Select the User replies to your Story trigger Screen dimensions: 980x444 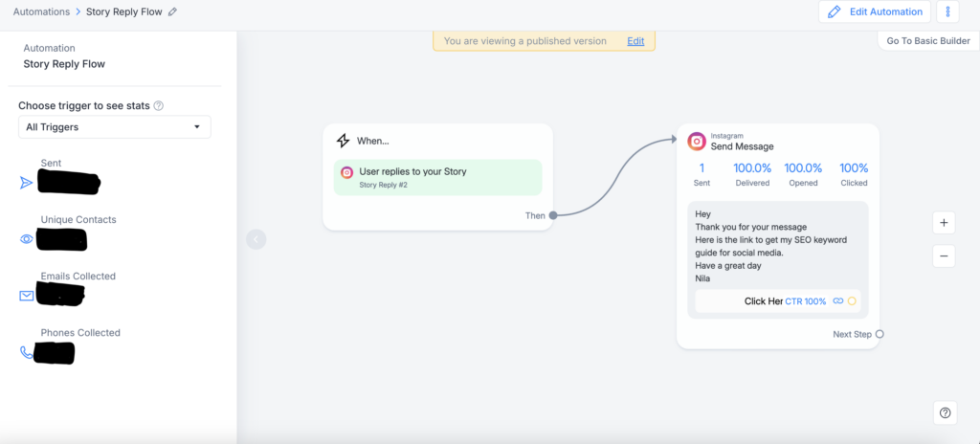click(x=437, y=177)
